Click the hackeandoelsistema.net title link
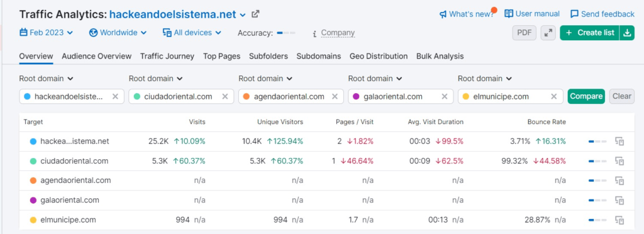 point(173,14)
